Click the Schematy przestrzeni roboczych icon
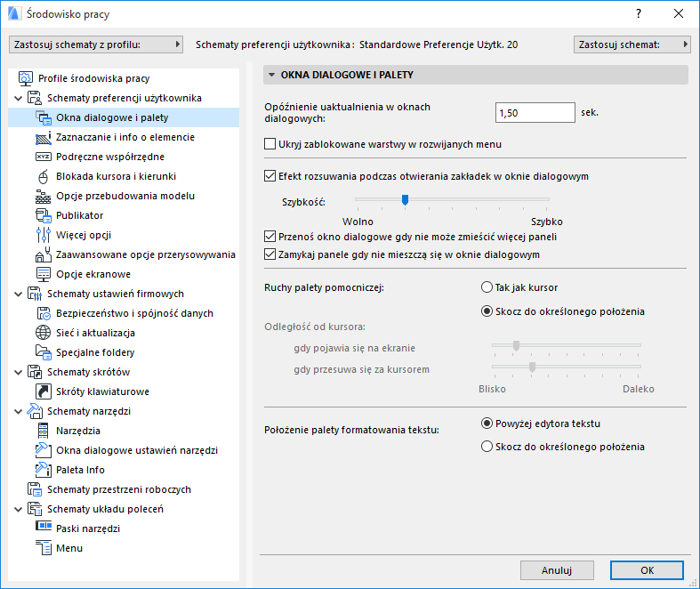Screen dimensions: 700x589 coord(35,489)
